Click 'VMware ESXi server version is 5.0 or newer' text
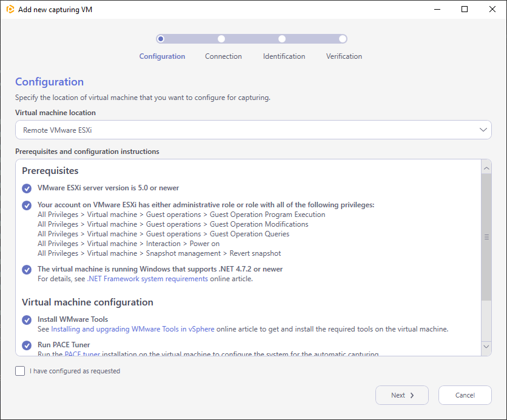This screenshot has height=420, width=507. click(x=109, y=188)
